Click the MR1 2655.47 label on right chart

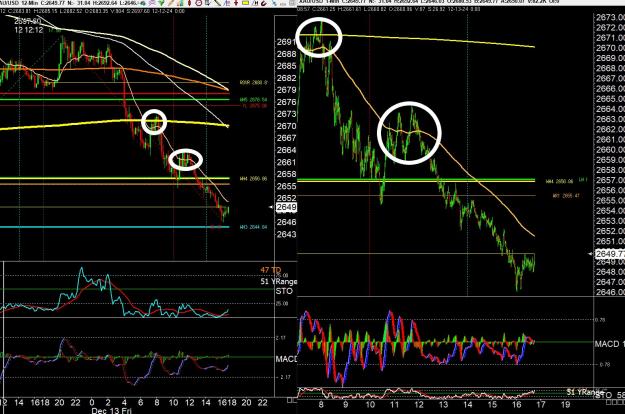coord(566,196)
